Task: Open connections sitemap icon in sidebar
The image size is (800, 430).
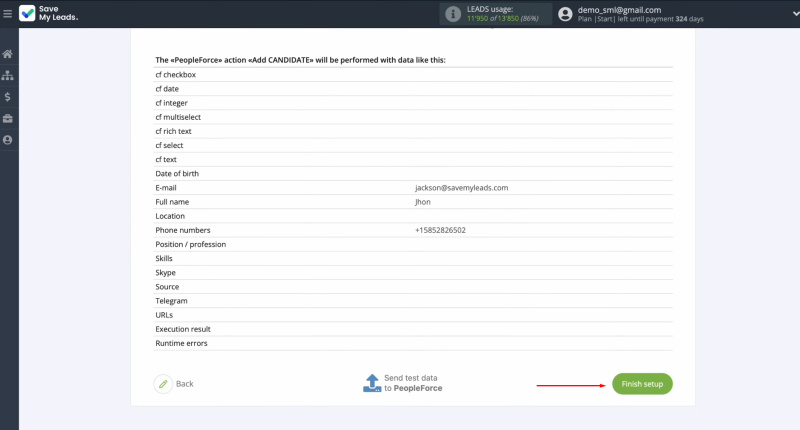Action: (x=7, y=75)
